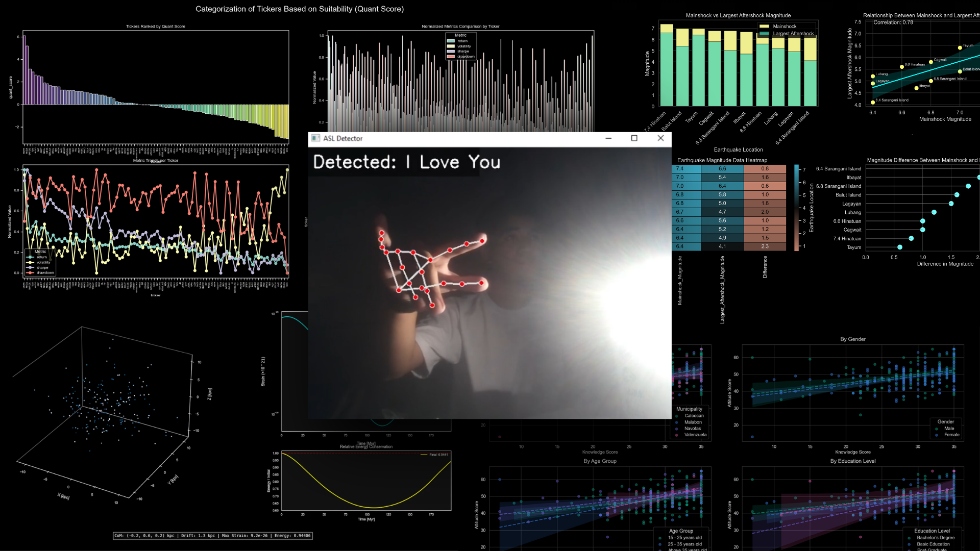Click "return" in the Normalized Metrics Comparison legend
Image resolution: width=980 pixels, height=551 pixels.
coord(462,41)
